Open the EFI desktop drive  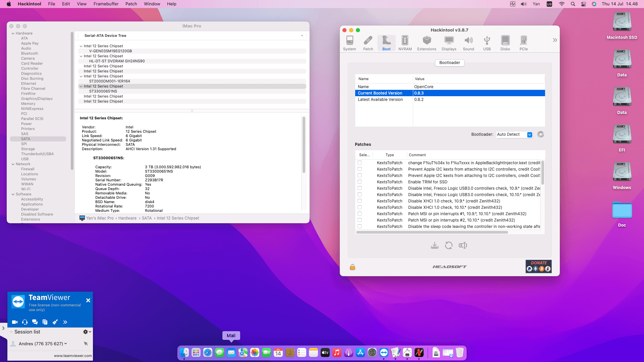coord(622,138)
